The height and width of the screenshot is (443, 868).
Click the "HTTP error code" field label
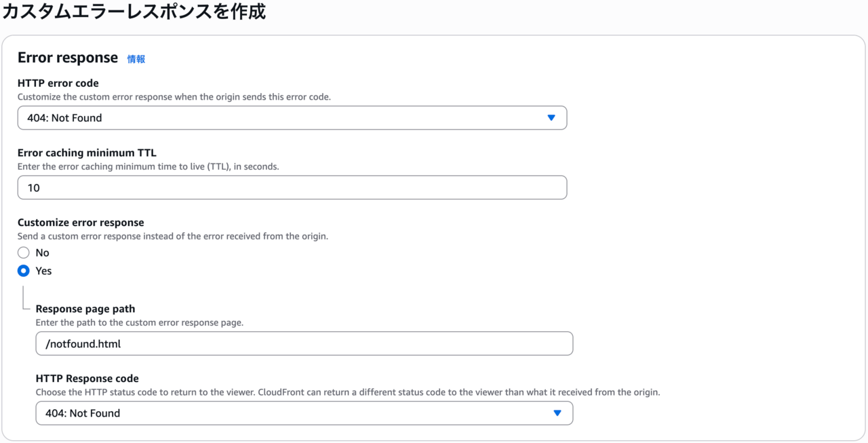(x=58, y=83)
